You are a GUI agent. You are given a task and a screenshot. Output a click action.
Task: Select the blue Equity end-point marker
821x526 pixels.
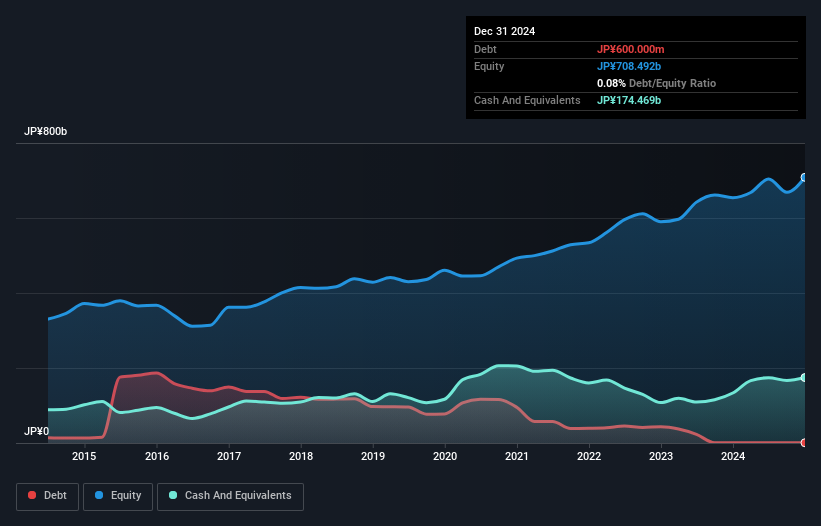pyautogui.click(x=804, y=177)
